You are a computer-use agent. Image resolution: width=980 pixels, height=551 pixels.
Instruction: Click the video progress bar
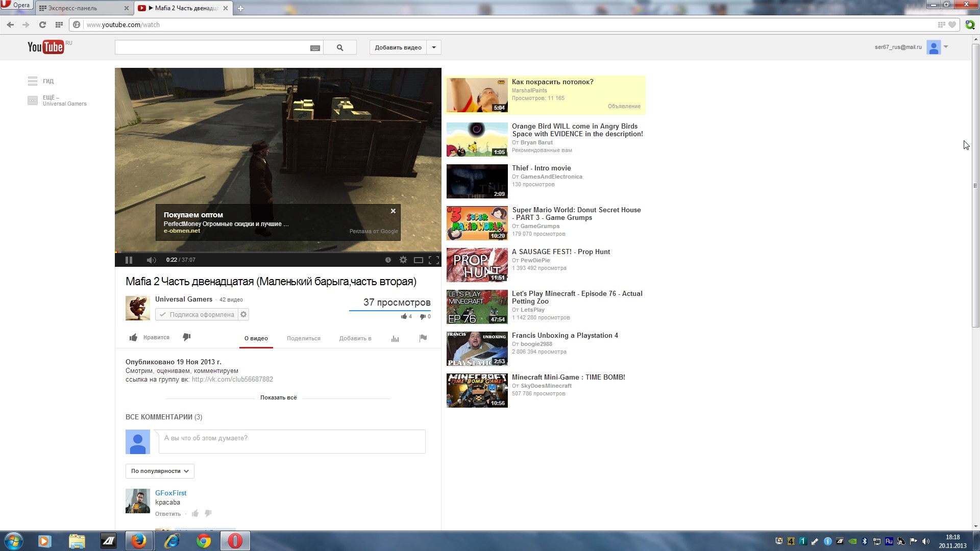coord(278,252)
